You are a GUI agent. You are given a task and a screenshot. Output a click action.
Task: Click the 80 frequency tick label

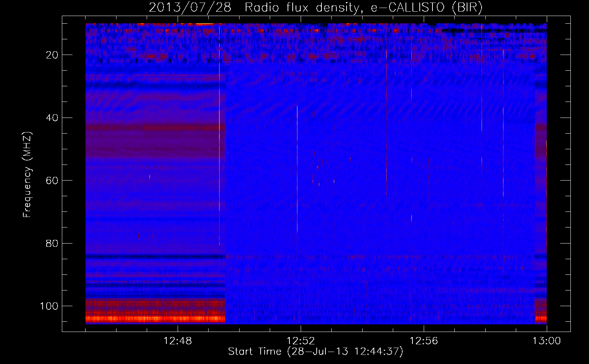[x=52, y=243]
